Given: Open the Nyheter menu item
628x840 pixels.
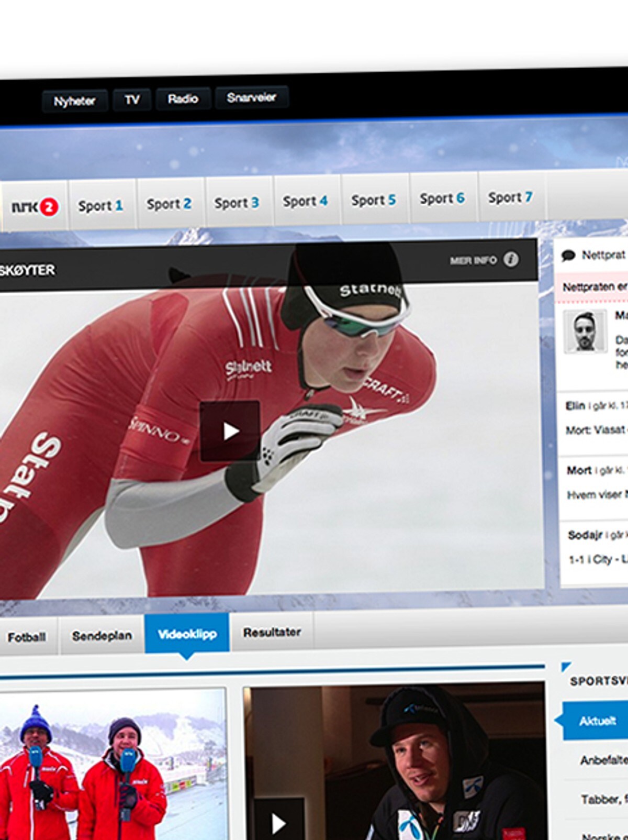Looking at the screenshot, I should tap(74, 101).
